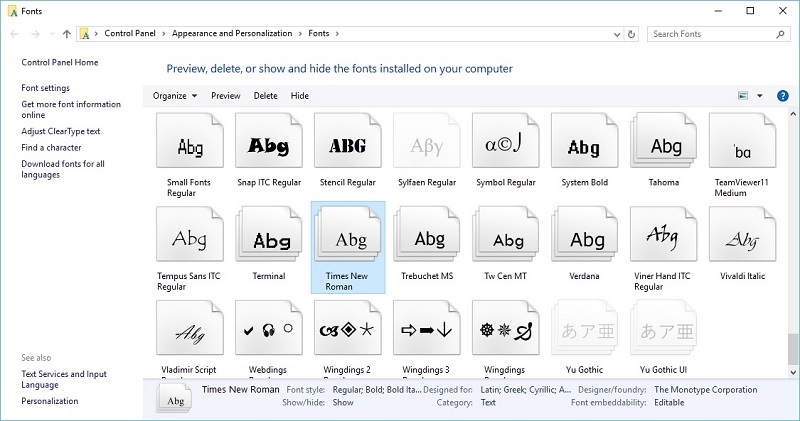Go up one folder level arrow
Viewport: 800px width, 421px height.
click(66, 34)
